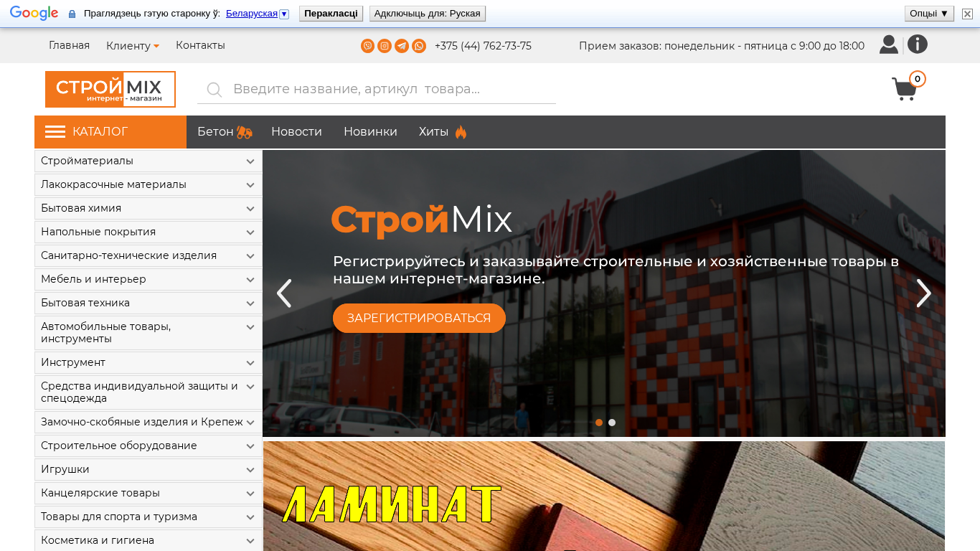The image size is (980, 551).
Task: Click the Перакласці translate button
Action: pyautogui.click(x=331, y=14)
